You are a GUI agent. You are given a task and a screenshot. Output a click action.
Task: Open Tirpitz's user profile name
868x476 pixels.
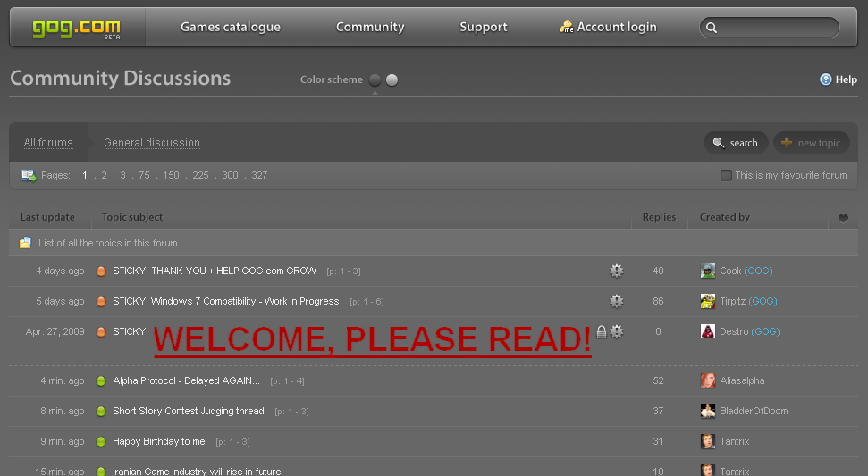(732, 301)
